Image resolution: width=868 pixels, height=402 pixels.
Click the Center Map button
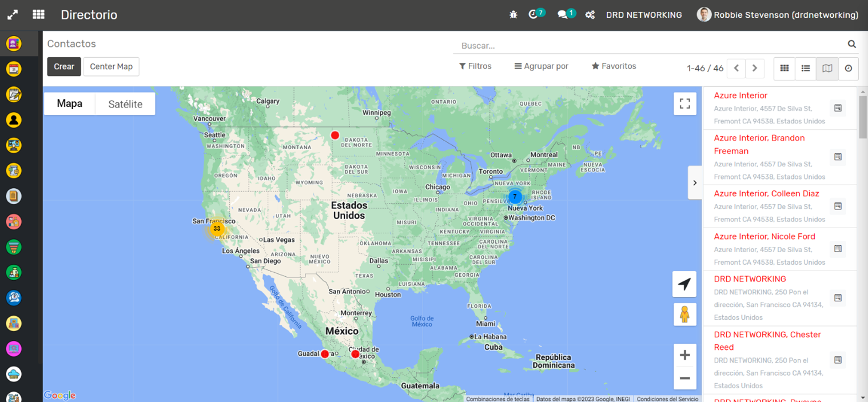(111, 67)
